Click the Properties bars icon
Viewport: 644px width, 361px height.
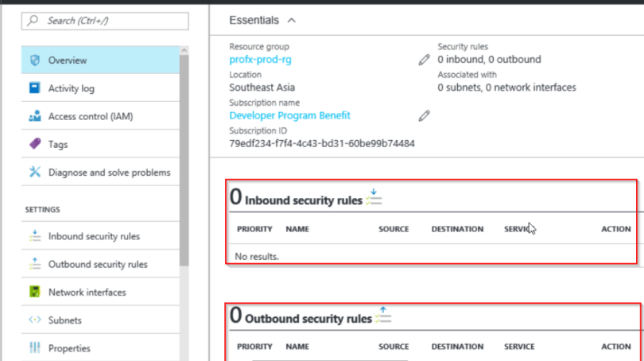point(34,348)
